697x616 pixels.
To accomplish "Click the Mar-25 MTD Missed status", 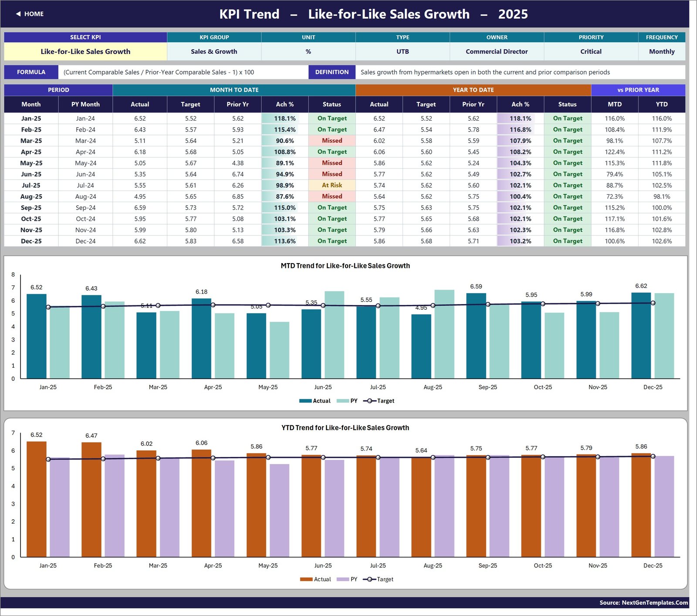I will tap(332, 141).
